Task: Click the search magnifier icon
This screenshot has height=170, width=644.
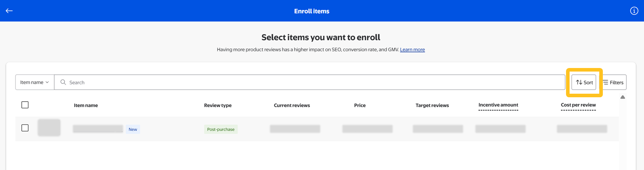Action: tap(63, 82)
